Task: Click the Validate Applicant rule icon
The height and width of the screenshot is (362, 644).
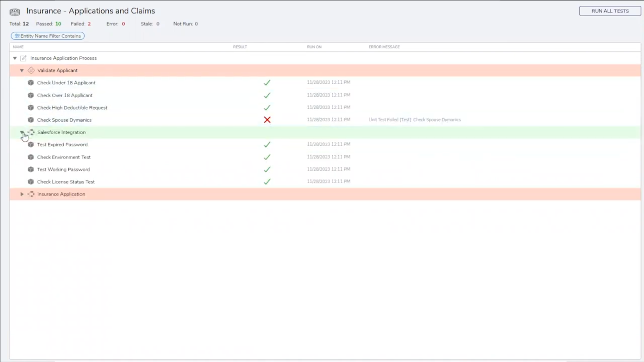Action: (31, 70)
